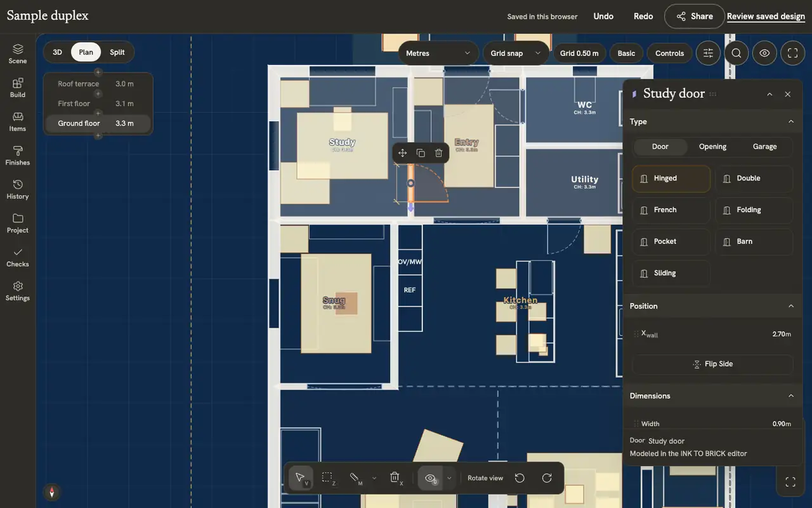The width and height of the screenshot is (812, 508).
Task: Click the search magnifier icon
Action: [x=737, y=53]
